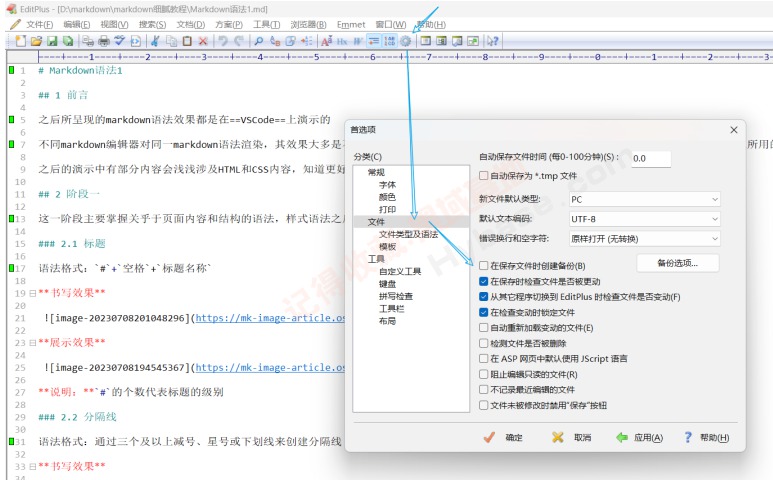Viewport: 773px width, 480px height.
Task: Collapse the fold marker at line 33
Action: 33,466
